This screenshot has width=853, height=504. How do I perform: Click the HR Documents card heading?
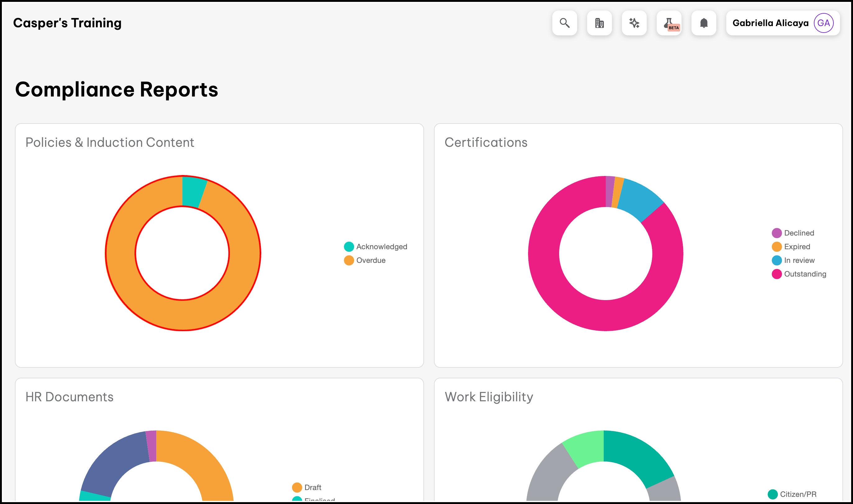click(x=69, y=397)
